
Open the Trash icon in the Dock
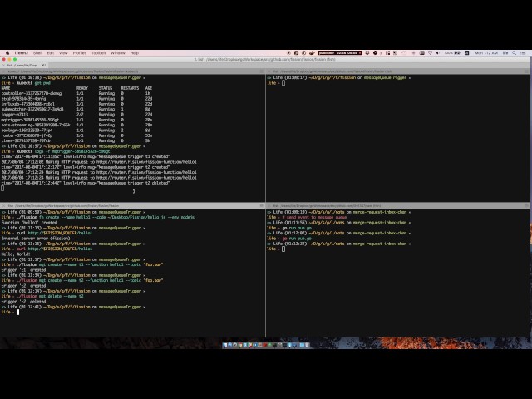[x=307, y=345]
